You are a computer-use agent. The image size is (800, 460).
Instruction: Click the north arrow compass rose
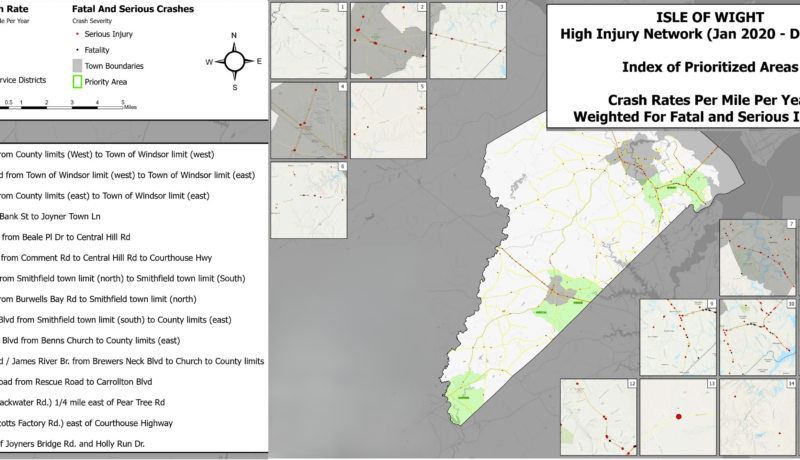point(234,61)
